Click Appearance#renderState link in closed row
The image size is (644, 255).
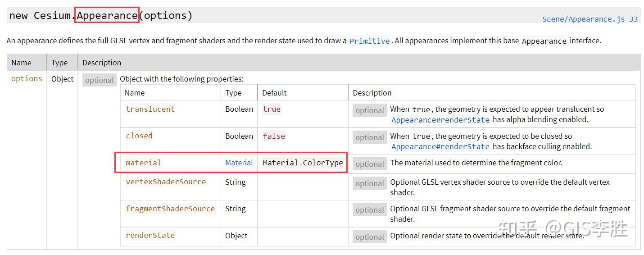tap(440, 147)
